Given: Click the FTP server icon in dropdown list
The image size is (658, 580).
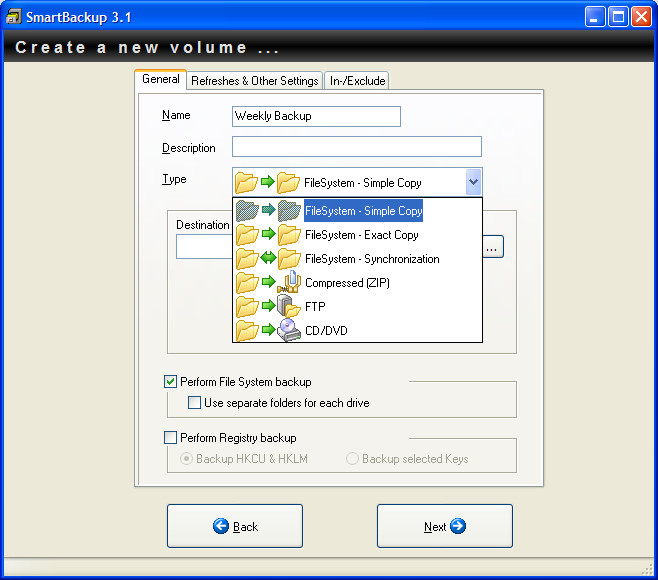Looking at the screenshot, I should pyautogui.click(x=289, y=306).
